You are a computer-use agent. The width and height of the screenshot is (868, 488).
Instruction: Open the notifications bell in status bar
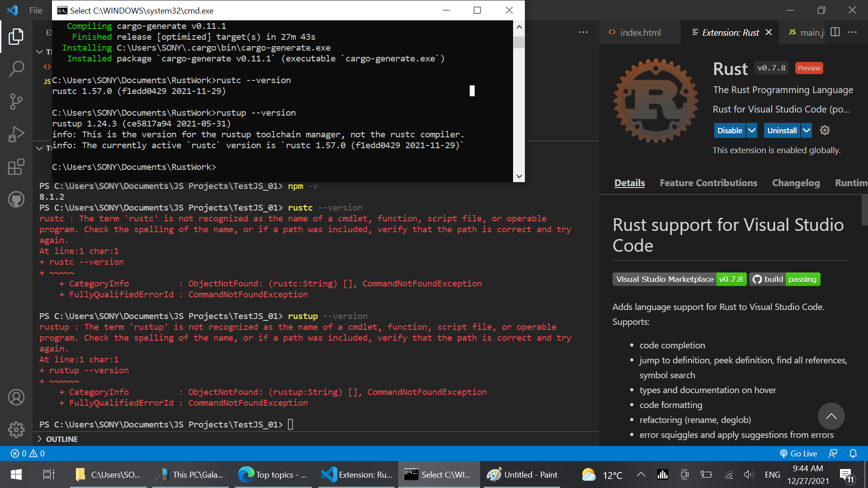pyautogui.click(x=853, y=453)
